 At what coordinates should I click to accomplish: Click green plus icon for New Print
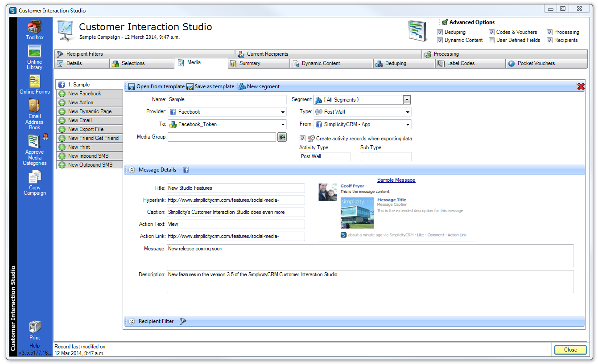[x=62, y=147]
